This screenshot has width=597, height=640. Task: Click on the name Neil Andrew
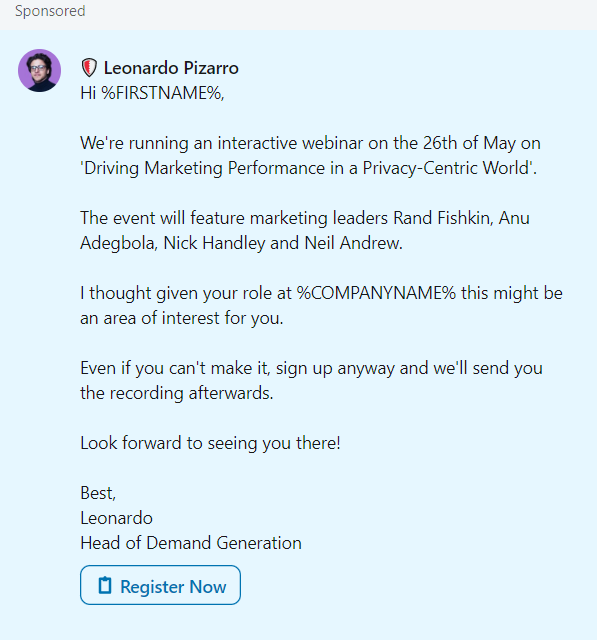click(x=353, y=243)
